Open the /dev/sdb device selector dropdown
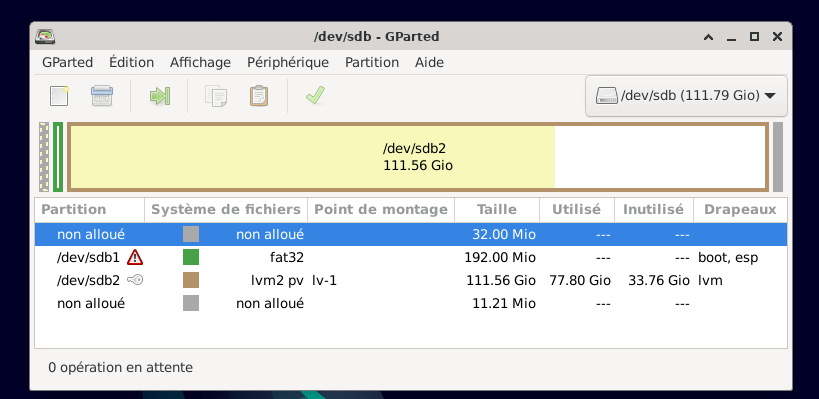819x399 pixels. pos(686,96)
